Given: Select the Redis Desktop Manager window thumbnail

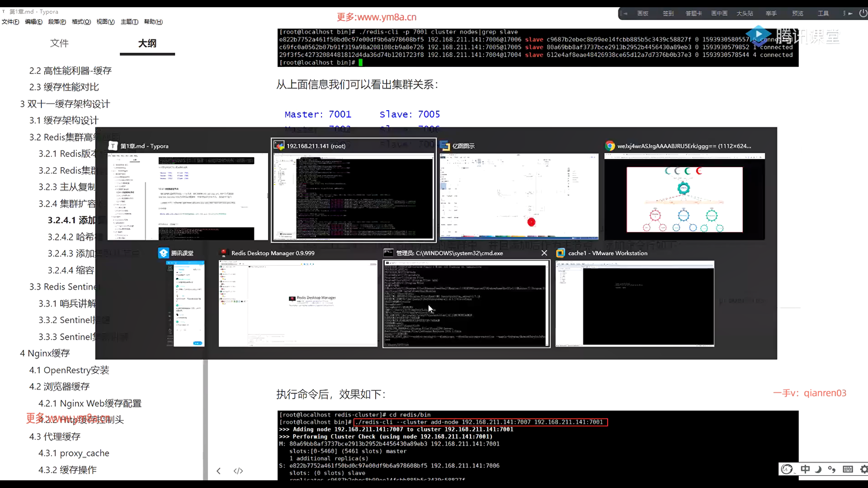Looking at the screenshot, I should [298, 303].
